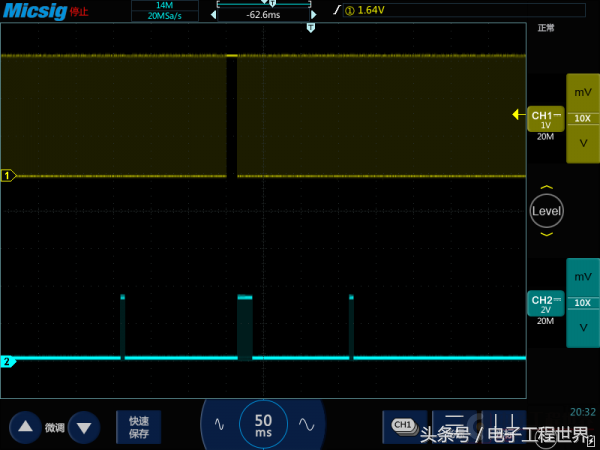Raise trigger level with the up chevron
The image size is (600, 450).
(x=546, y=187)
